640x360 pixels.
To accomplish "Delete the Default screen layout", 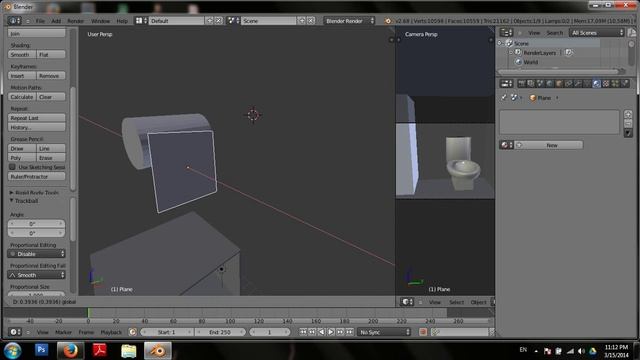I will [x=219, y=20].
